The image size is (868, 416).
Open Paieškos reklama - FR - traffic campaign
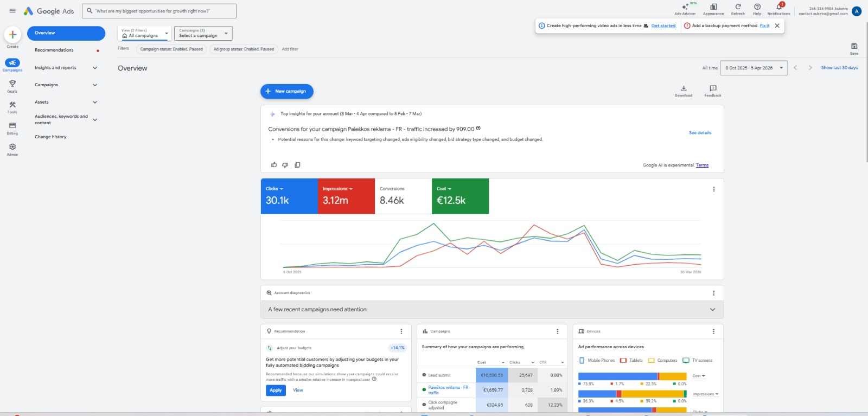(x=449, y=390)
